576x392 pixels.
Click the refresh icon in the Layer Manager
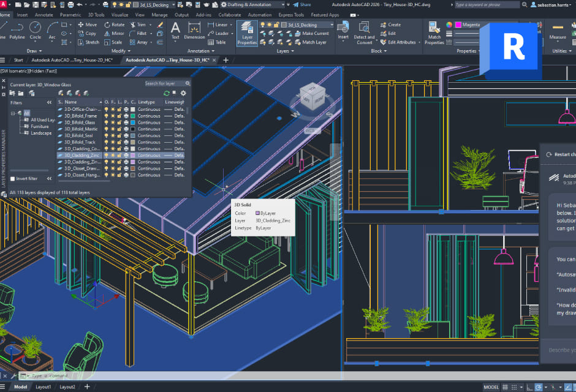pos(165,93)
